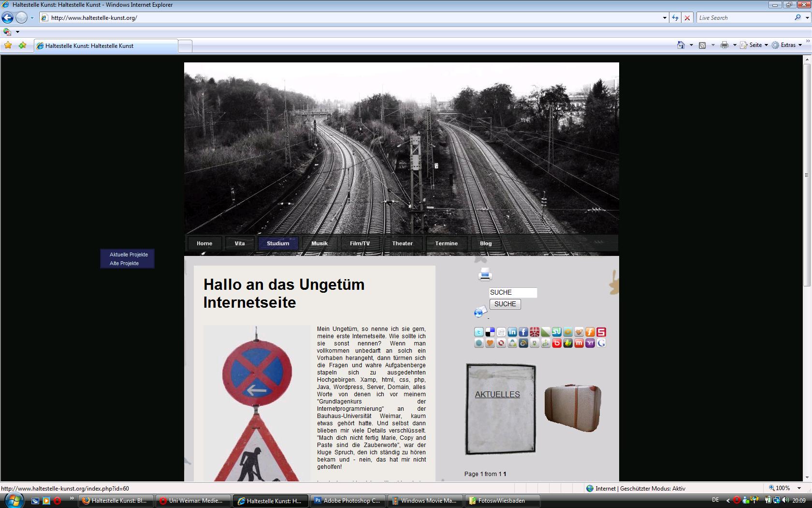The width and height of the screenshot is (812, 508).
Task: Click the printer icon on the webpage
Action: tap(485, 274)
